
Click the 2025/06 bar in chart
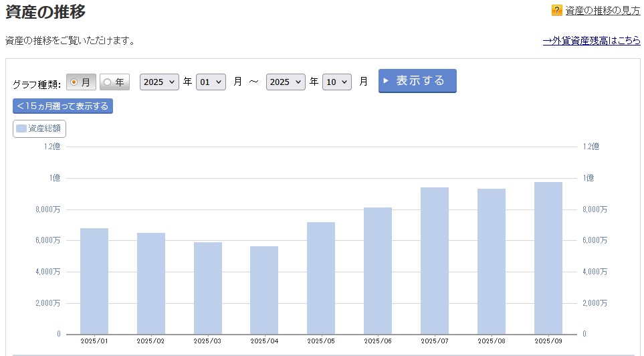point(378,271)
